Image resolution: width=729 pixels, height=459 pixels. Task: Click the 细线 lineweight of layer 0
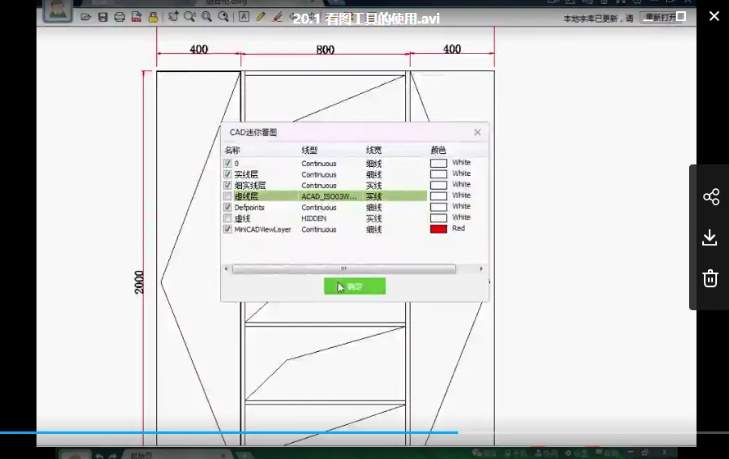tap(374, 164)
